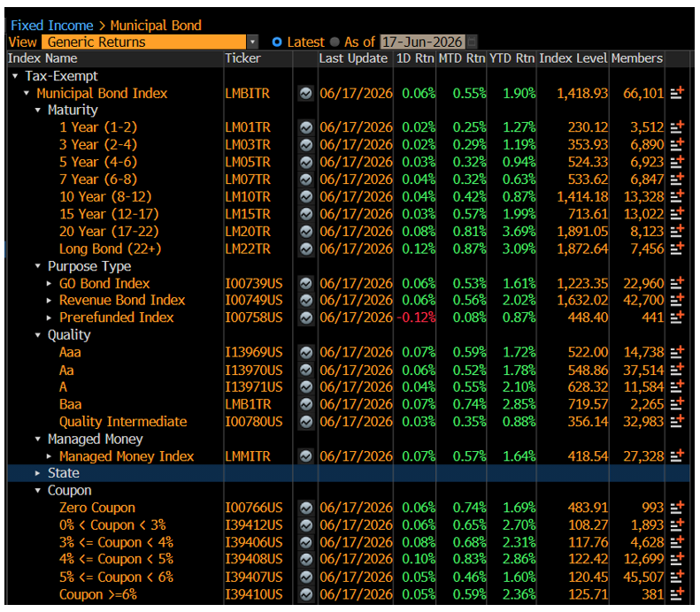Viewport: 700px width, 612px height.
Task: Click add-to-list icon for 3 Year (2-4)
Action: [677, 144]
